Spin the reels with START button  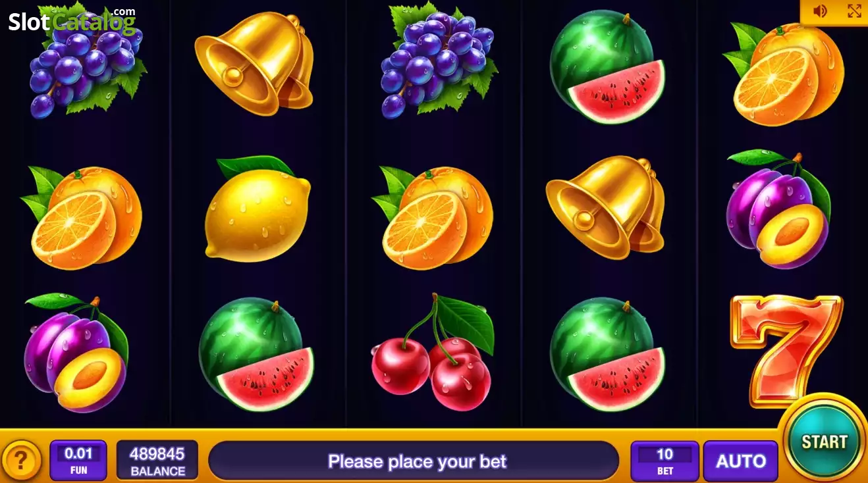coord(824,442)
